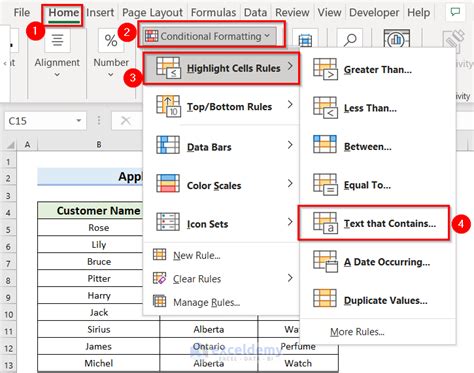Screen dimensions: 474x373
Task: Click the formula bar cancel X
Action: [x=125, y=121]
